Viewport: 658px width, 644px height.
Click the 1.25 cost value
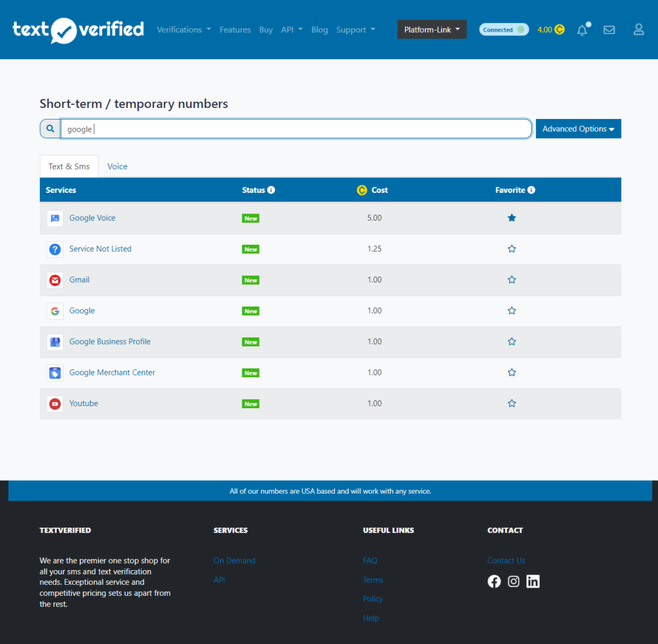pyautogui.click(x=375, y=249)
